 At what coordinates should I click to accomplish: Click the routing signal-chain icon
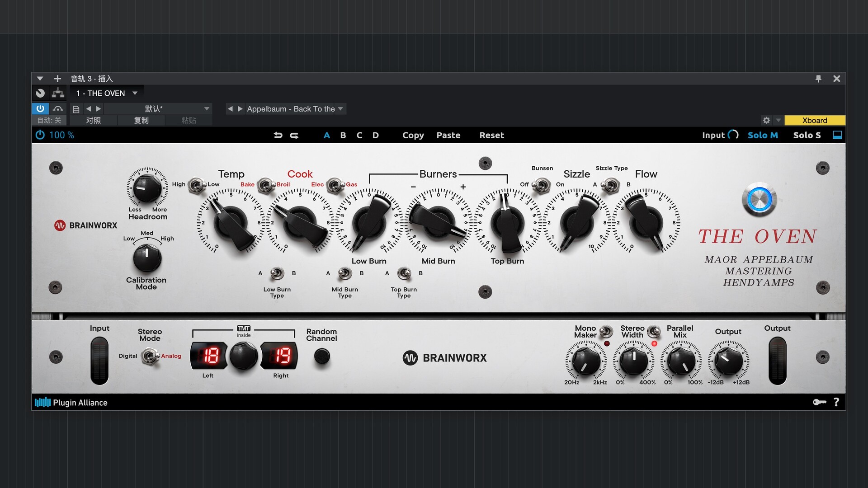[58, 93]
